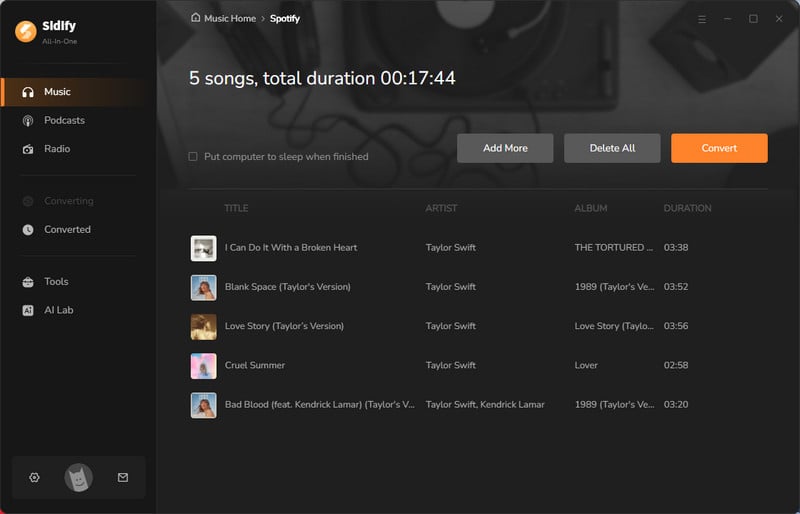The height and width of the screenshot is (514, 800).
Task: Click duration 03:52
Action: click(676, 287)
